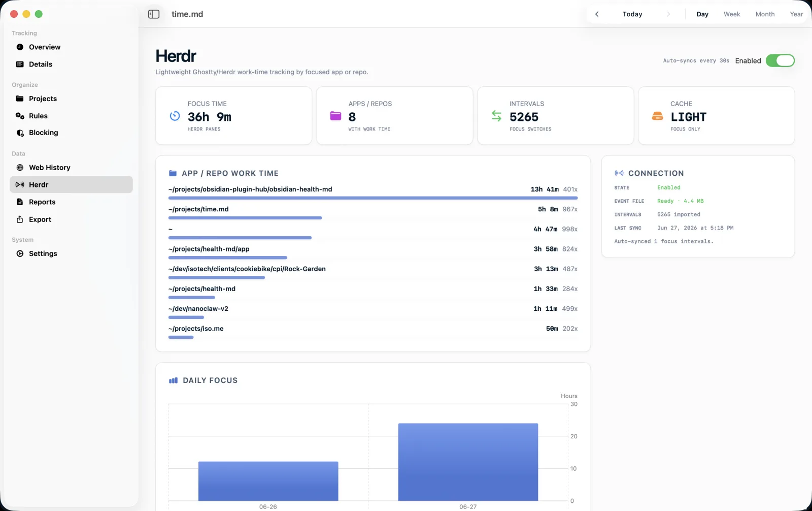Click the Focus Time timer icon
Viewport: 812px width, 511px height.
click(175, 116)
